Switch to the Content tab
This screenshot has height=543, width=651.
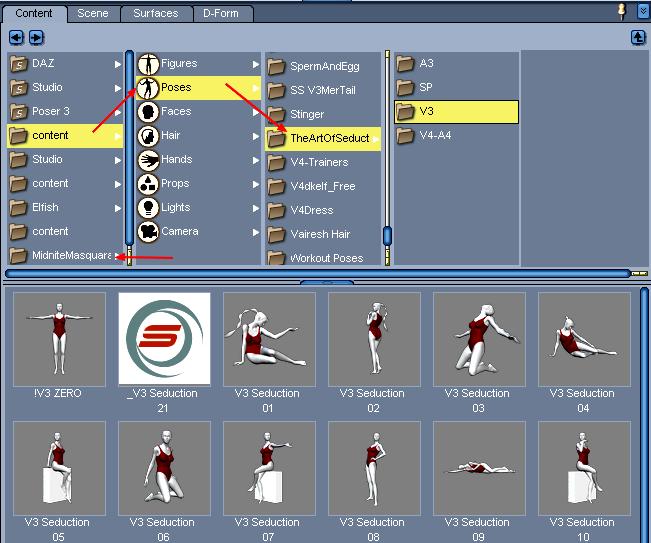pos(34,13)
